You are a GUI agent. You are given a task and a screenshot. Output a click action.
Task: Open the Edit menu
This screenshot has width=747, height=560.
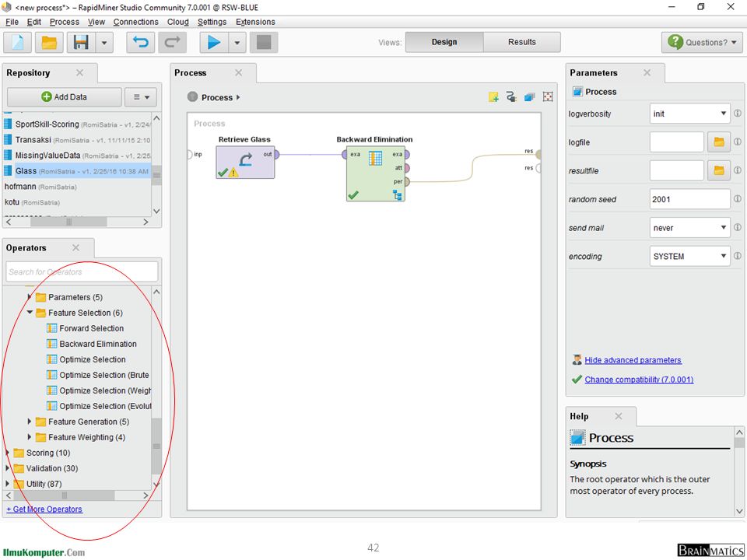click(x=33, y=22)
